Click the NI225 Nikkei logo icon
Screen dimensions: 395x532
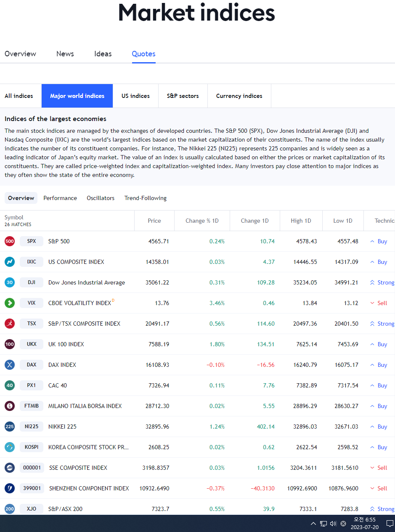click(10, 427)
